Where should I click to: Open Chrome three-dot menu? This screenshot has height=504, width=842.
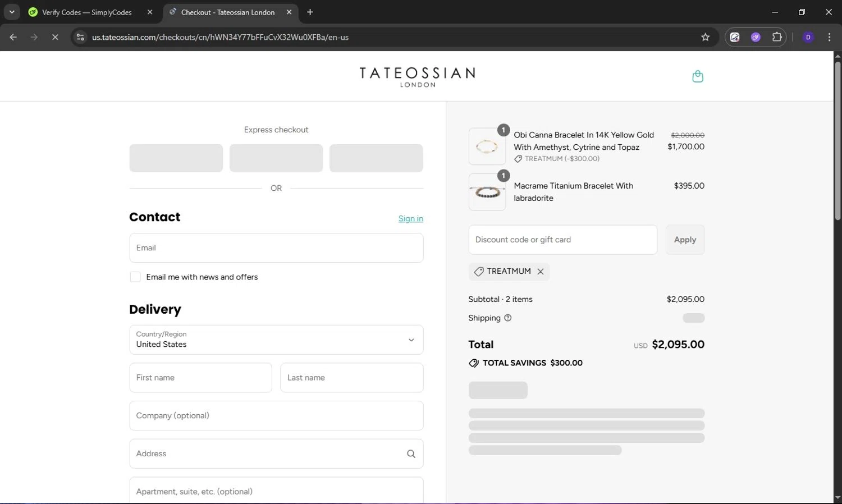click(829, 37)
